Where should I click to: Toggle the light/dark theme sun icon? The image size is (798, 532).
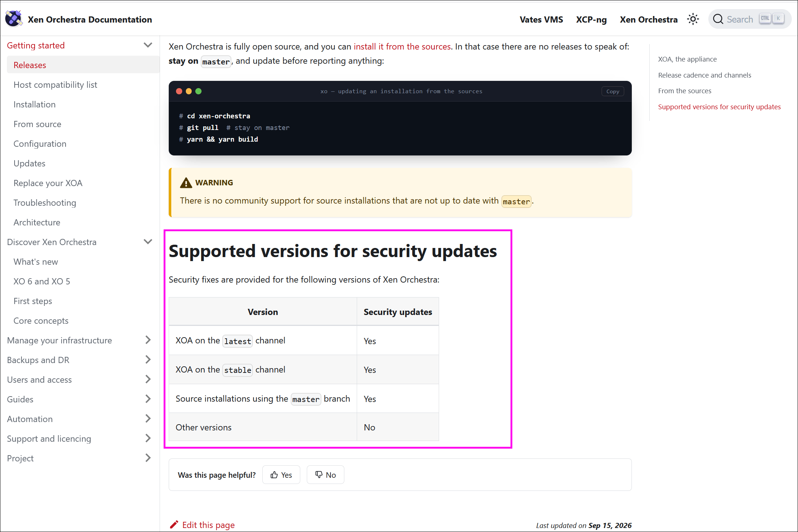693,19
